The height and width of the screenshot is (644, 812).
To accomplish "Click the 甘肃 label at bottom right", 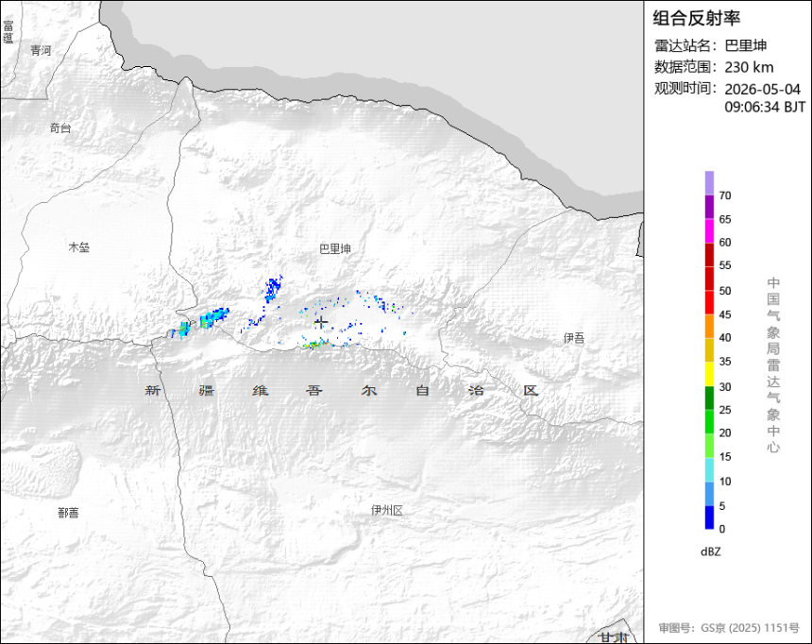I will point(614,636).
